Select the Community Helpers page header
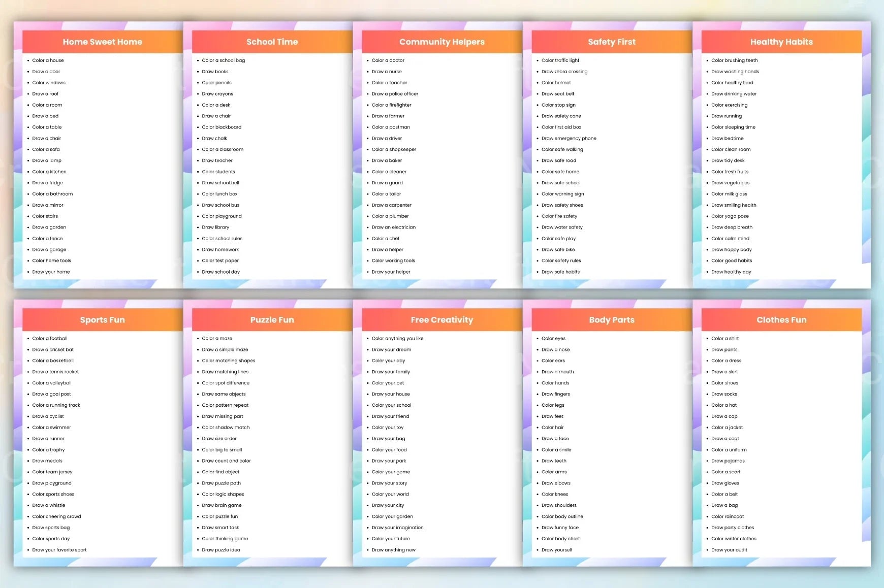This screenshot has height=588, width=884. [x=442, y=42]
